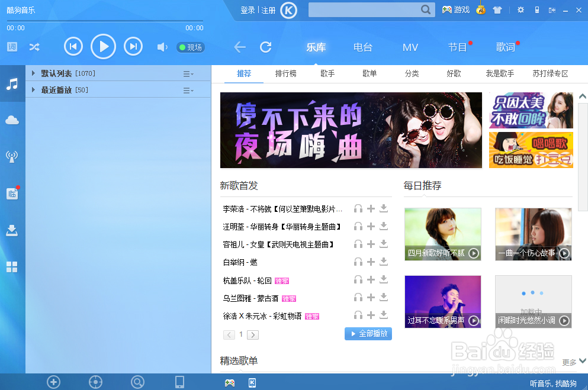The height and width of the screenshot is (390, 588).
Task: Add songs with bottom plus icon
Action: [x=54, y=382]
